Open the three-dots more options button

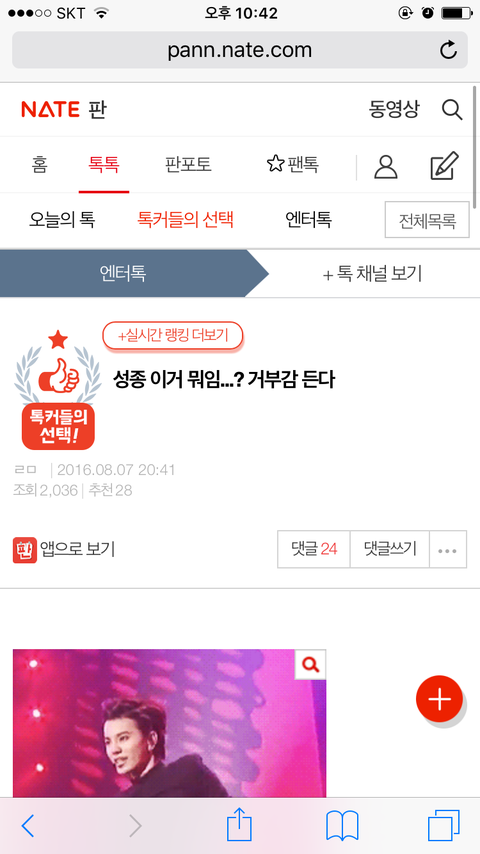pyautogui.click(x=448, y=550)
